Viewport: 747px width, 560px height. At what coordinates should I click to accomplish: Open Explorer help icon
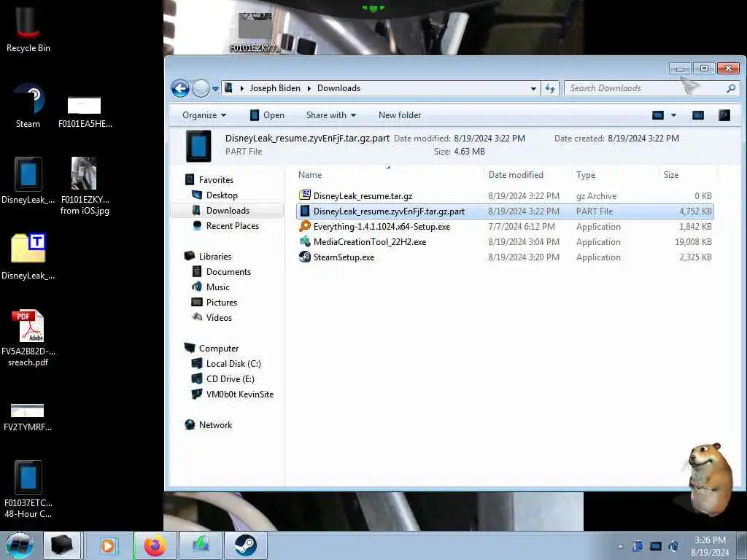click(724, 115)
